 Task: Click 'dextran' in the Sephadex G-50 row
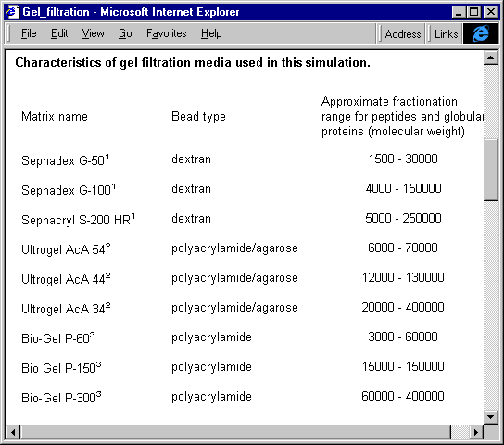[191, 159]
